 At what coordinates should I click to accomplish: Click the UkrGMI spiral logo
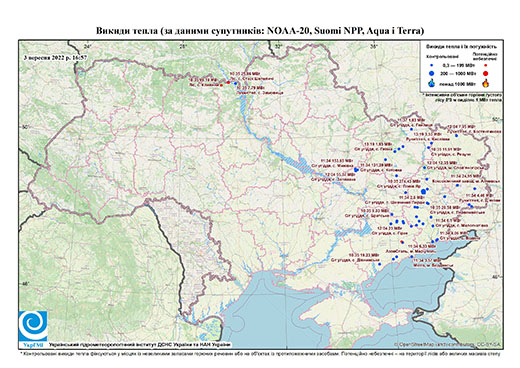tap(33, 326)
